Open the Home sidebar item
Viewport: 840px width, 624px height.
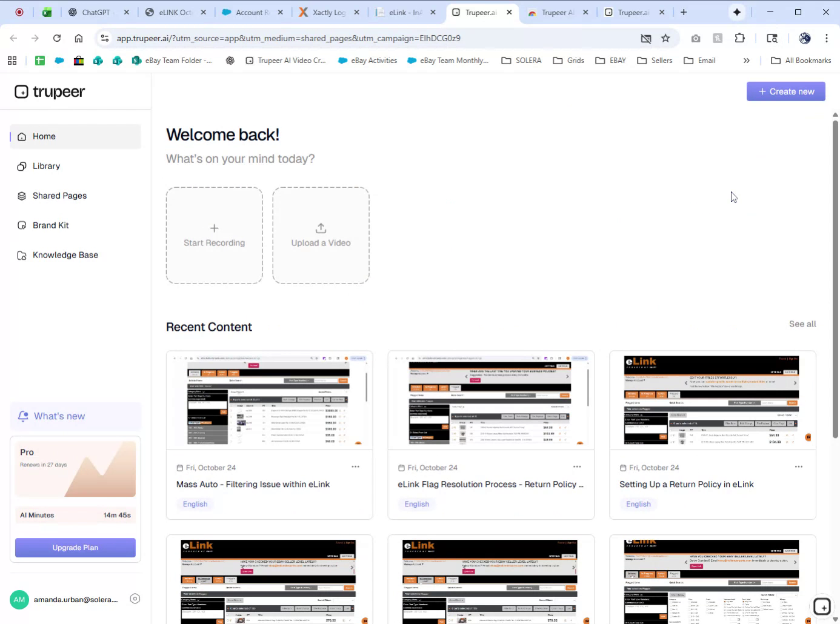point(75,136)
